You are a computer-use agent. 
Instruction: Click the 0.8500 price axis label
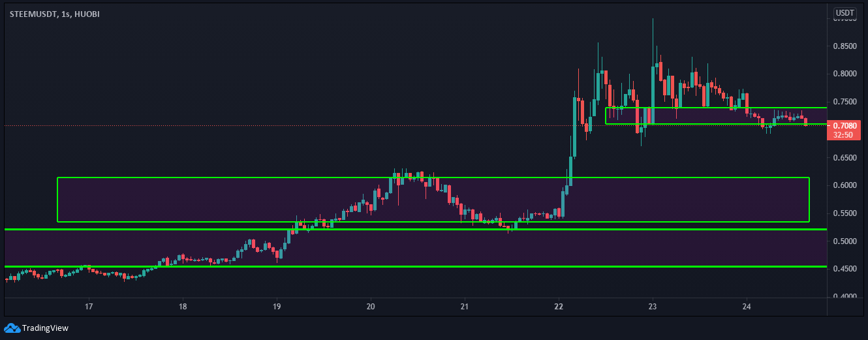[844, 46]
